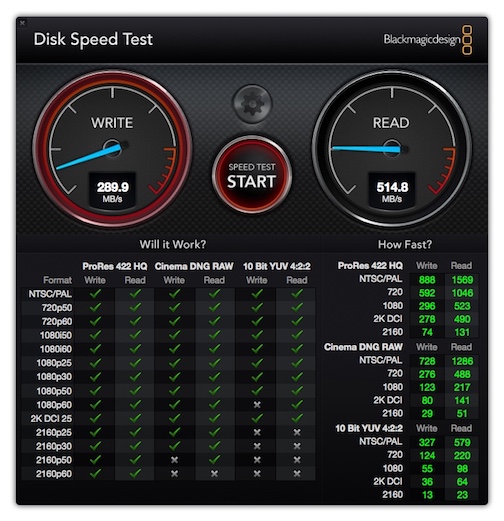Click the WRITE speed gauge
Viewport: 504px width, 521px height.
click(x=112, y=149)
